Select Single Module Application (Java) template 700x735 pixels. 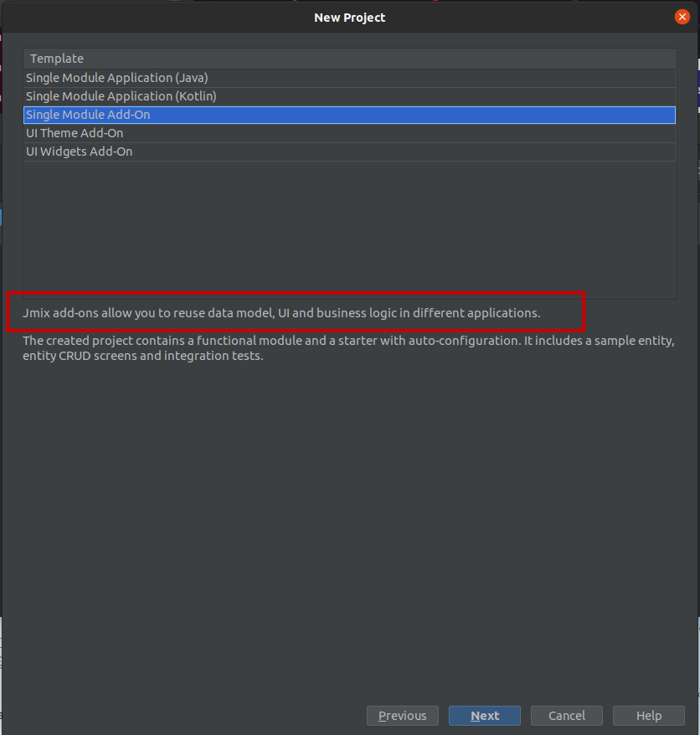[x=350, y=78]
